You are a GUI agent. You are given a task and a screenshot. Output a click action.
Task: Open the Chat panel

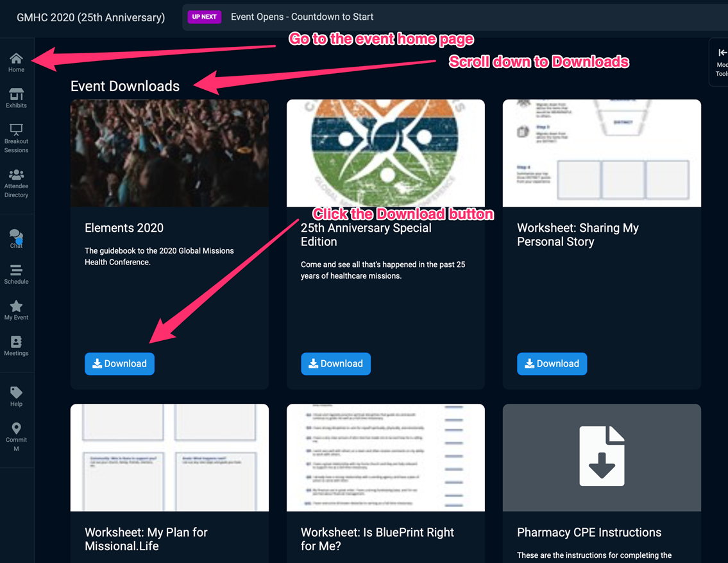[x=16, y=238]
